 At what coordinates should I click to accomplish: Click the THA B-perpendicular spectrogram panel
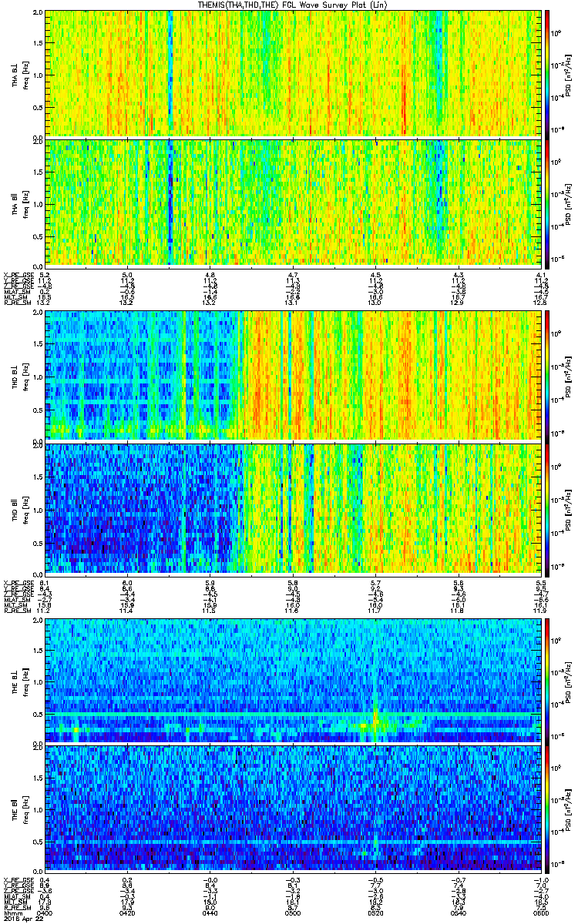292,74
